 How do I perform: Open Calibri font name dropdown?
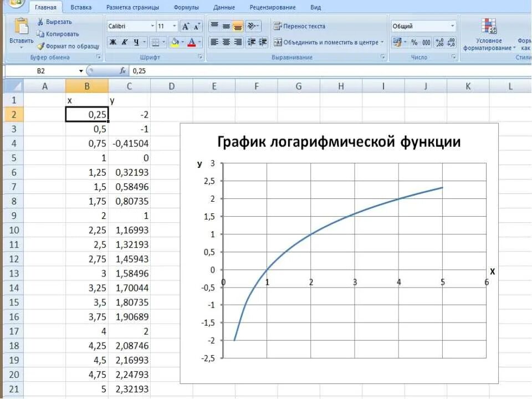[152, 26]
